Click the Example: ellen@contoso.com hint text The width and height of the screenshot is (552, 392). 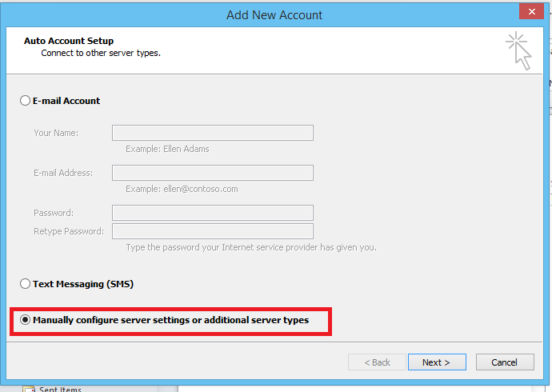(x=182, y=189)
